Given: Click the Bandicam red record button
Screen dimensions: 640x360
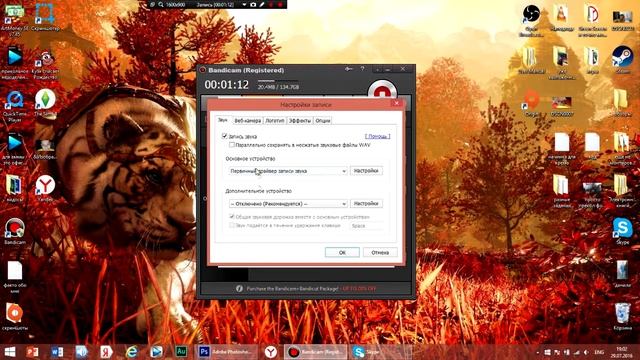Looking at the screenshot, I should coord(382,90).
